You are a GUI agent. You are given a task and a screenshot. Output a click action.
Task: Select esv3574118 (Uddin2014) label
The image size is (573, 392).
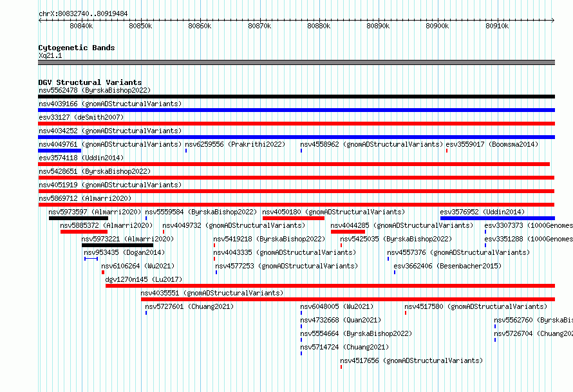click(81, 158)
